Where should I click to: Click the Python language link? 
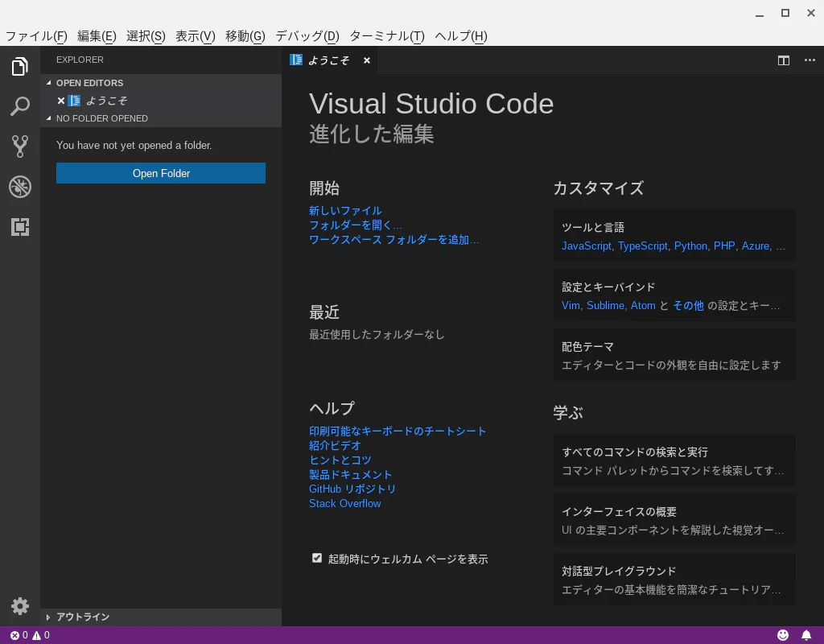[690, 246]
